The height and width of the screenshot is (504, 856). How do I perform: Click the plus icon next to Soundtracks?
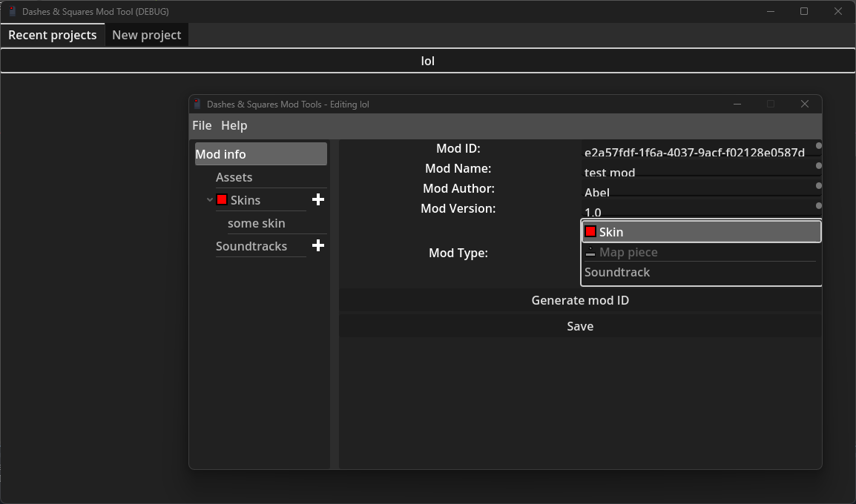[317, 245]
